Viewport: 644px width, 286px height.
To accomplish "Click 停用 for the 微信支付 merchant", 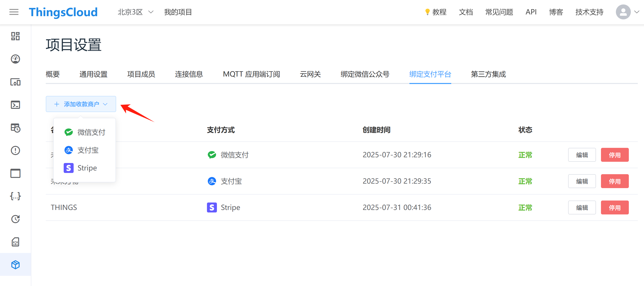I will click(614, 155).
